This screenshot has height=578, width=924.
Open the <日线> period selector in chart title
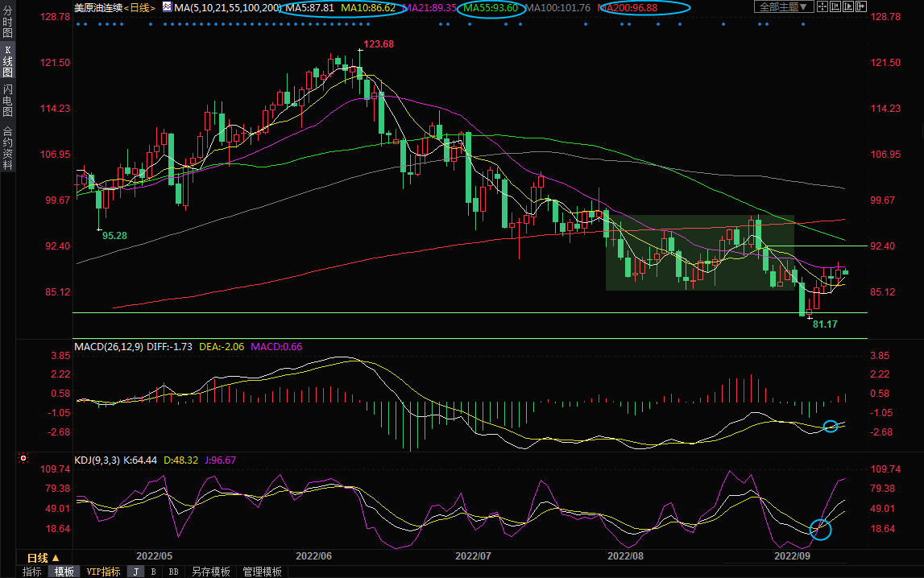(x=142, y=7)
